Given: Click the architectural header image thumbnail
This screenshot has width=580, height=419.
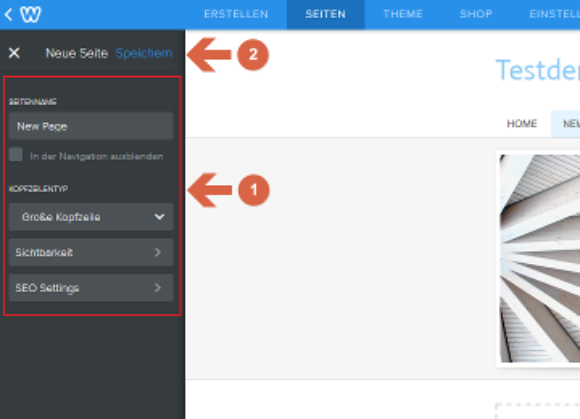Looking at the screenshot, I should [540, 259].
